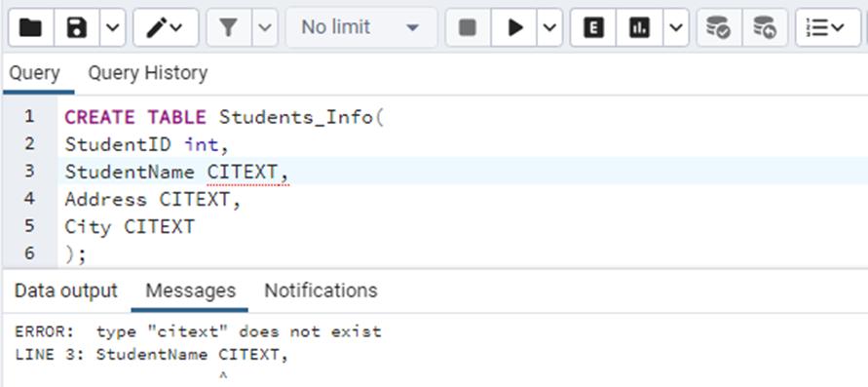This screenshot has height=387, width=868.
Task: Click the filter funnel icon
Action: (229, 27)
